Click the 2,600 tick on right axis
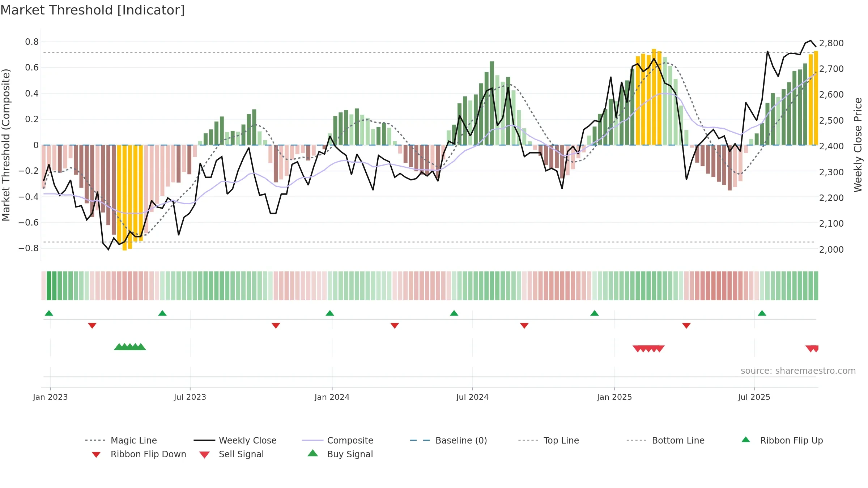 [831, 94]
